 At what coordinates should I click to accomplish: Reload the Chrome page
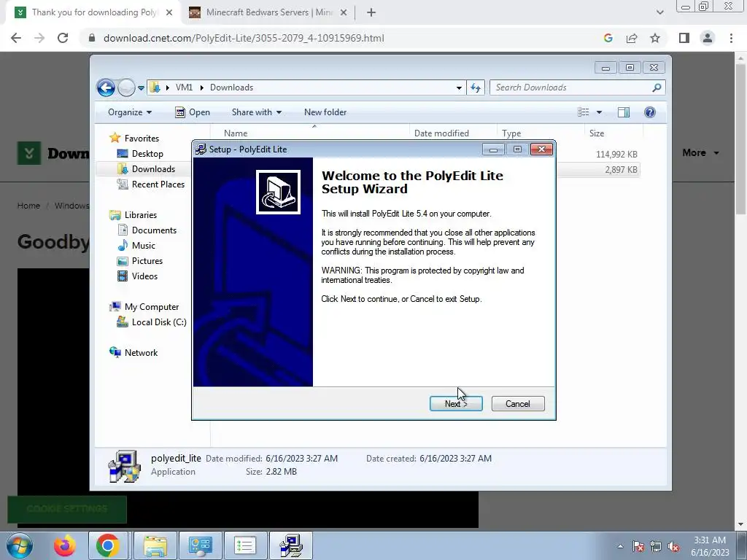(x=63, y=38)
